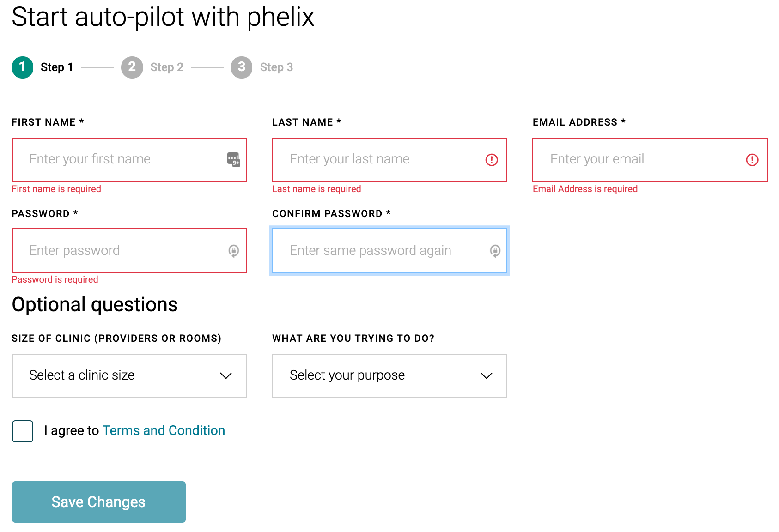Focus the Enter password field
Screen dimensions: 779x532
(129, 251)
